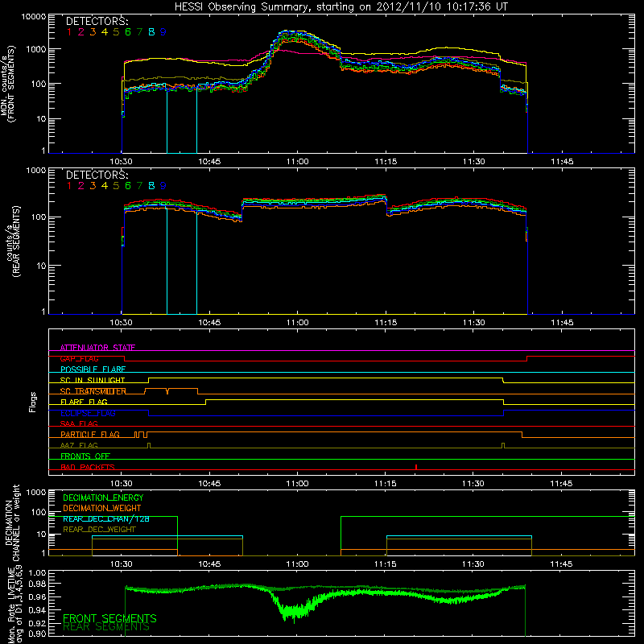The image size is (644, 644).
Task: Click the vertical Flags axis label
Action: [x=33, y=402]
